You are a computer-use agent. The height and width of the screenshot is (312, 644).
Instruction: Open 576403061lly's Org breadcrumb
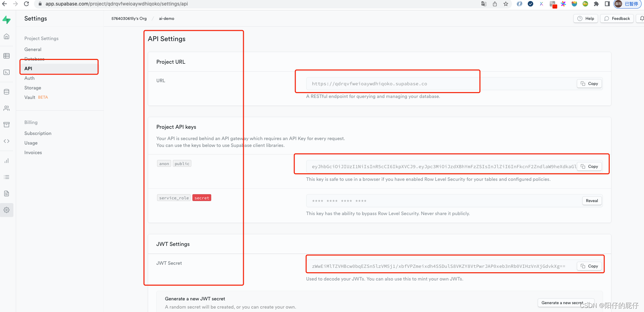pos(129,18)
